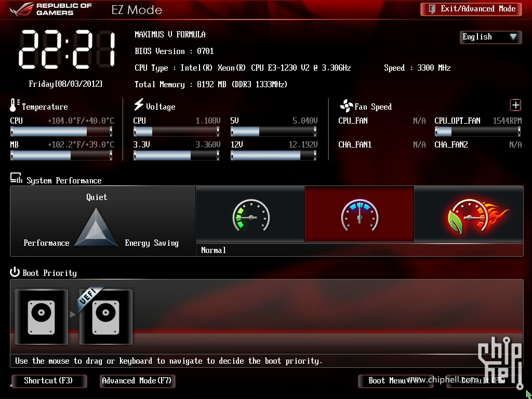
Task: Click the thermometer Temperature icon
Action: coord(15,105)
